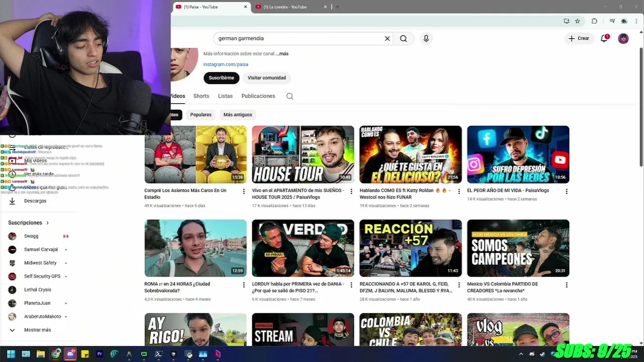Expand 'Mostrar más' in subscriptions list

(x=38, y=330)
